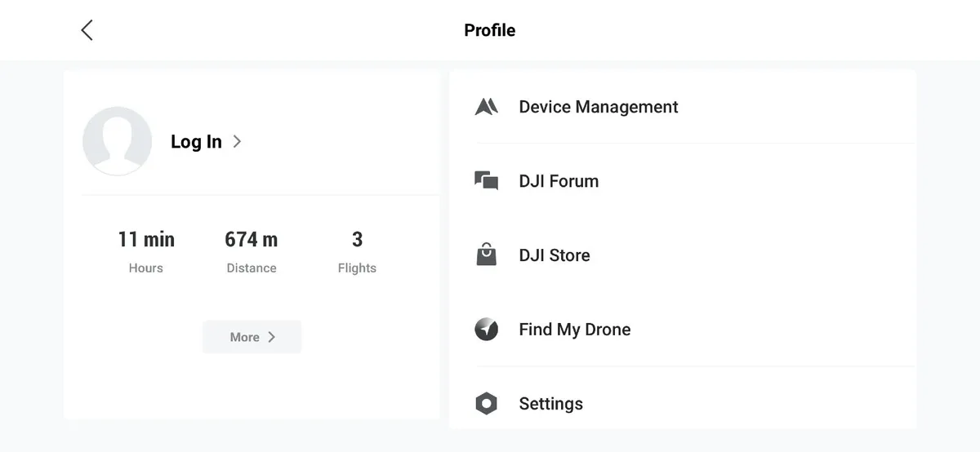Click the Settings hexagon icon
980x452 pixels.
[487, 404]
